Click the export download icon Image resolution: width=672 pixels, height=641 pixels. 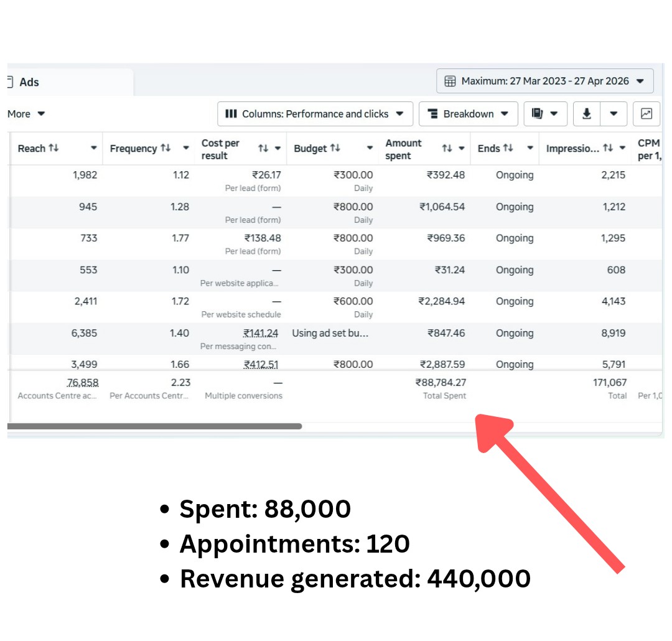tap(586, 114)
